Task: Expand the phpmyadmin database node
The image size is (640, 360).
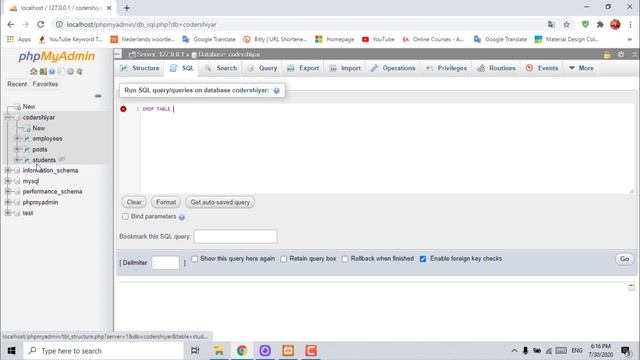Action: (8, 202)
